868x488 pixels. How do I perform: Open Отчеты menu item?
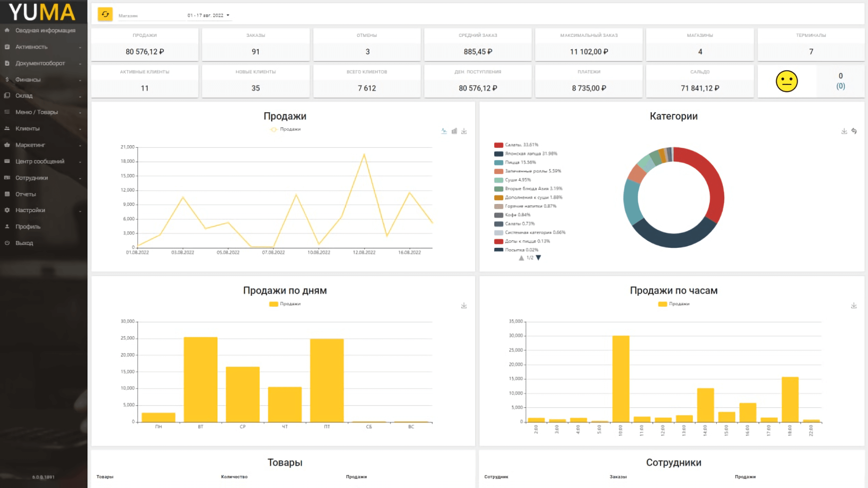[x=25, y=194]
